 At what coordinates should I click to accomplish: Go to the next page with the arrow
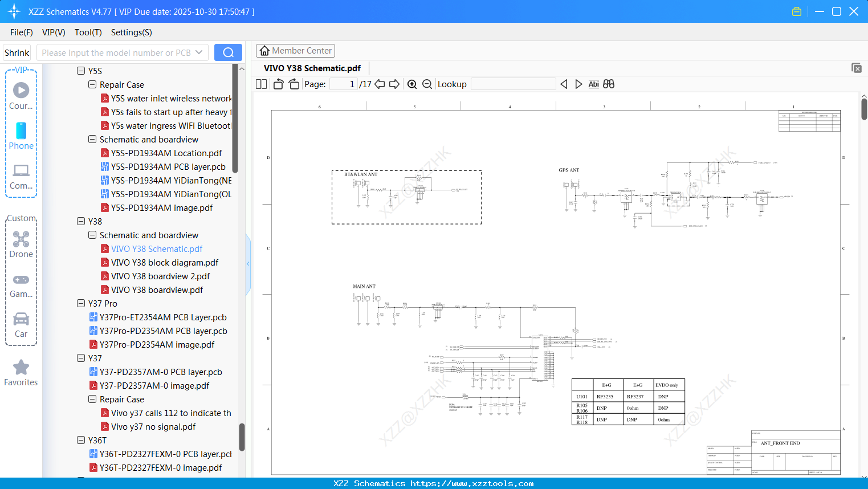[394, 84]
